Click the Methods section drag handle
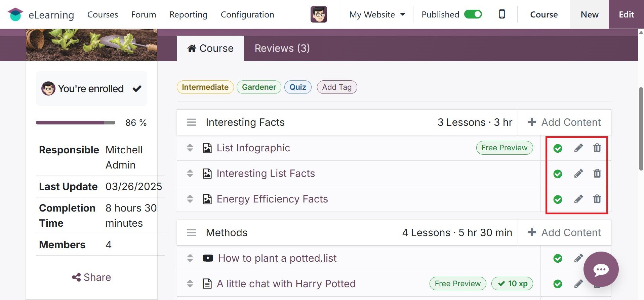Image resolution: width=644 pixels, height=300 pixels. click(x=192, y=232)
